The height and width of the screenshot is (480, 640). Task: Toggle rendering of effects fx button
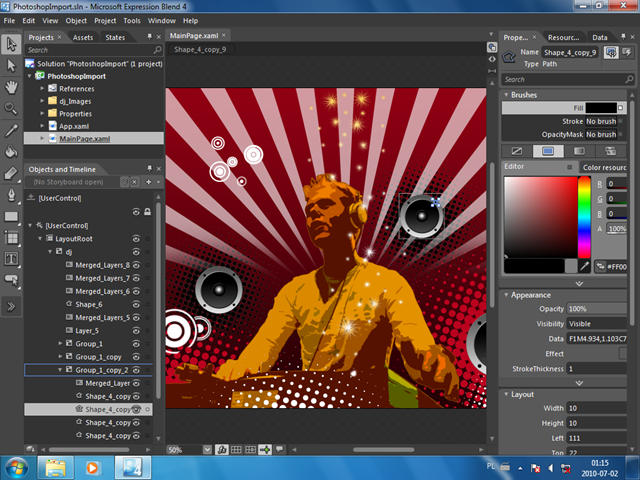point(222,449)
